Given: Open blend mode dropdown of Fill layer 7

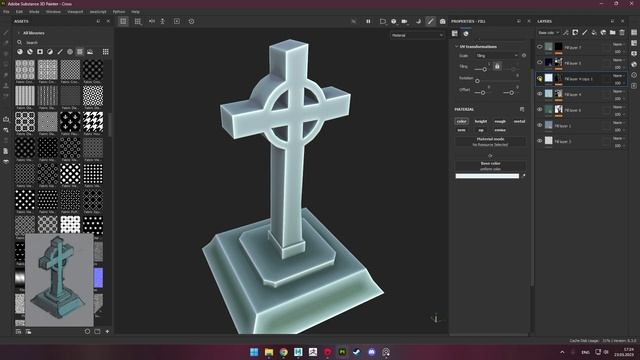Looking at the screenshot, I should pyautogui.click(x=618, y=44).
